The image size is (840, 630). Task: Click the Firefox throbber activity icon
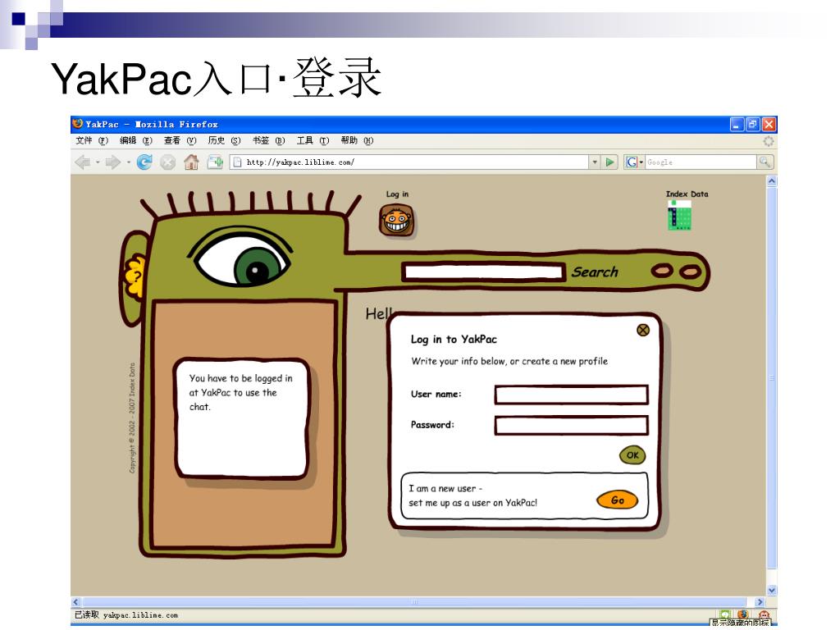[768, 141]
